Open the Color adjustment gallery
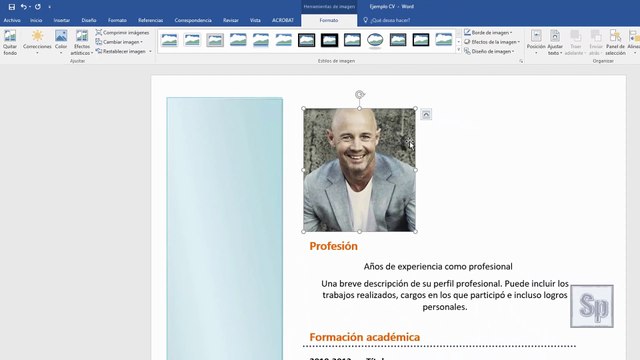This screenshot has width=640, height=360. point(61,42)
